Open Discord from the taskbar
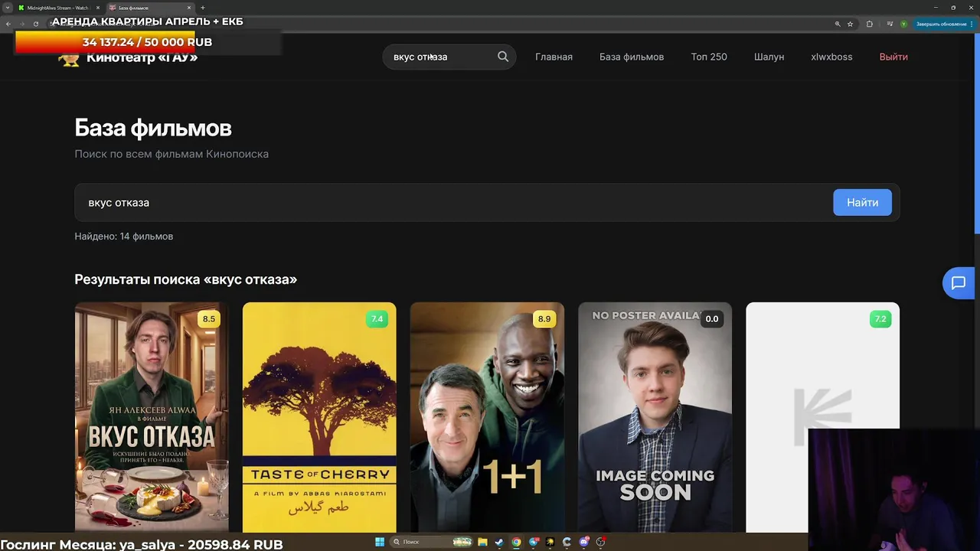The image size is (980, 551). click(584, 542)
